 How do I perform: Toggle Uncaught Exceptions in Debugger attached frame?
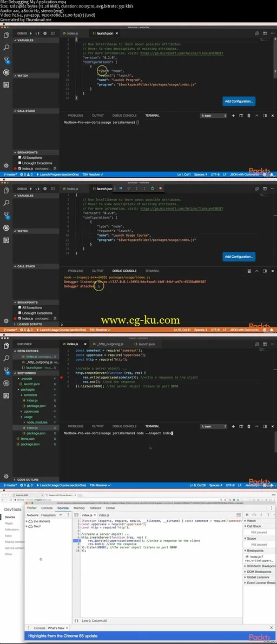click(x=19, y=313)
